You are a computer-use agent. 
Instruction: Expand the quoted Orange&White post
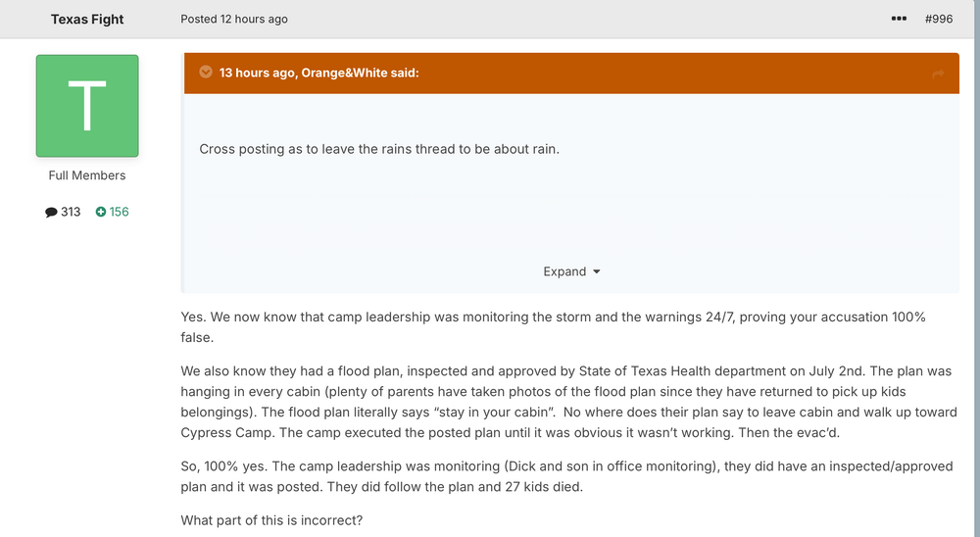click(571, 271)
